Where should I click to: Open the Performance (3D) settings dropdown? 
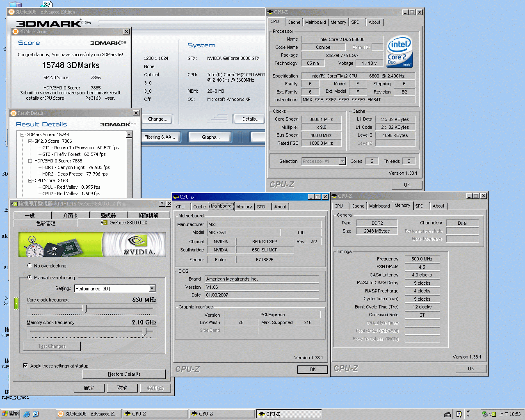pos(152,289)
